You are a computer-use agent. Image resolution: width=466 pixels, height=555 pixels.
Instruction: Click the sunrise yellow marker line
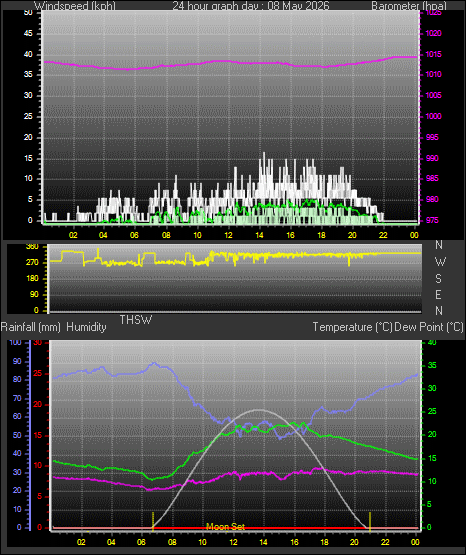coord(153,521)
